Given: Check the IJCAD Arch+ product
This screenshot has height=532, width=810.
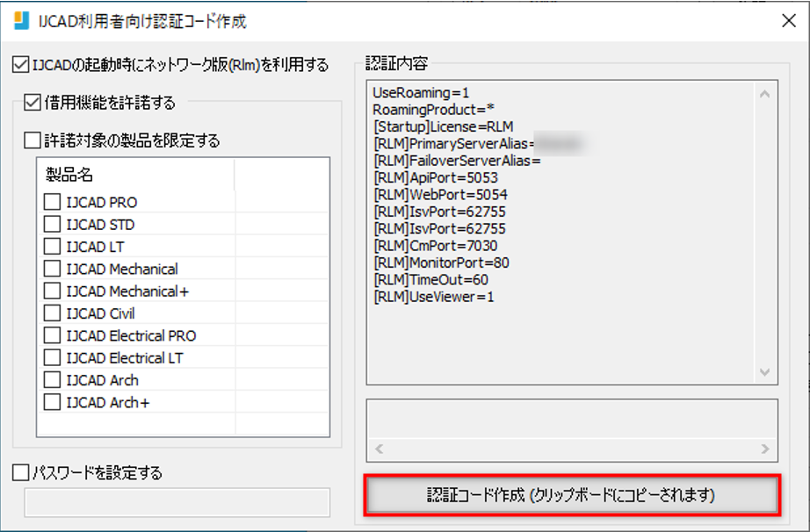Looking at the screenshot, I should 52,402.
